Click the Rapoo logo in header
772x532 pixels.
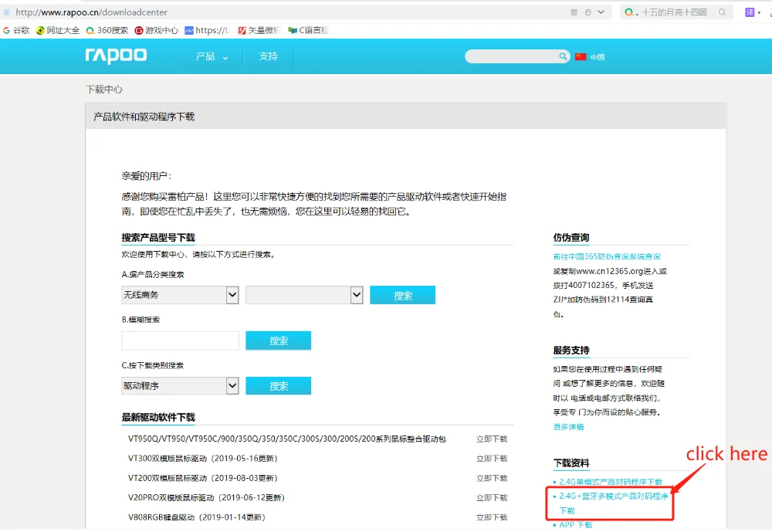point(116,56)
